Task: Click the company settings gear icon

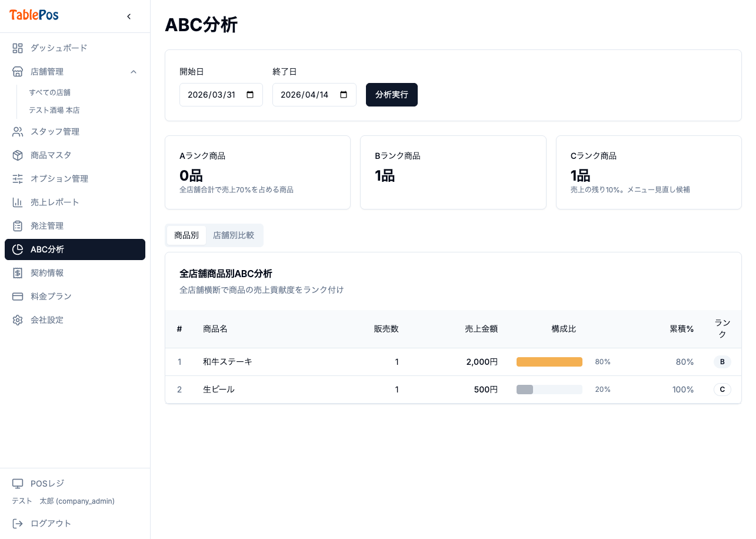Action: 18,320
